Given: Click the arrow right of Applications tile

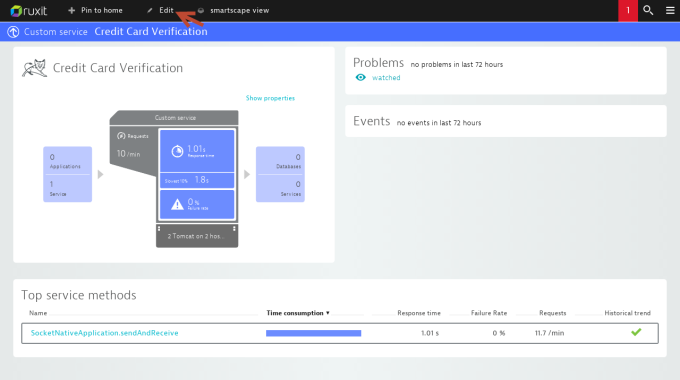Looking at the screenshot, I should click(101, 174).
